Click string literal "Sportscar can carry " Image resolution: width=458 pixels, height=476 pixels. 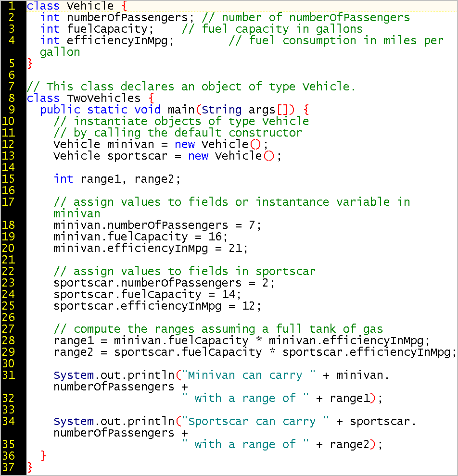click(x=255, y=421)
